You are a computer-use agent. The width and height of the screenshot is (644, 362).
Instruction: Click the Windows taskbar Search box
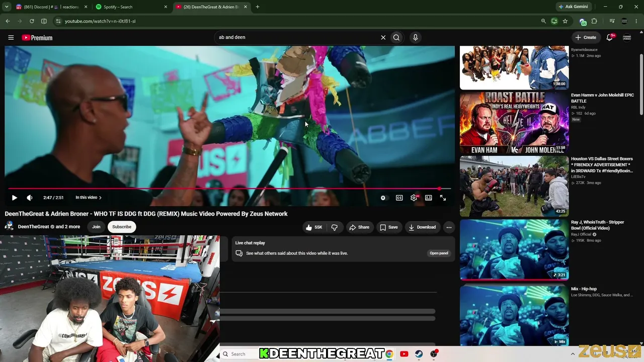point(239,354)
